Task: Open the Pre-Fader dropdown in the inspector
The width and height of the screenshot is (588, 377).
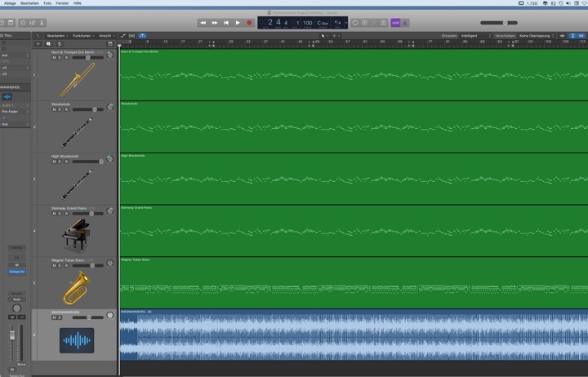Action: [x=15, y=112]
